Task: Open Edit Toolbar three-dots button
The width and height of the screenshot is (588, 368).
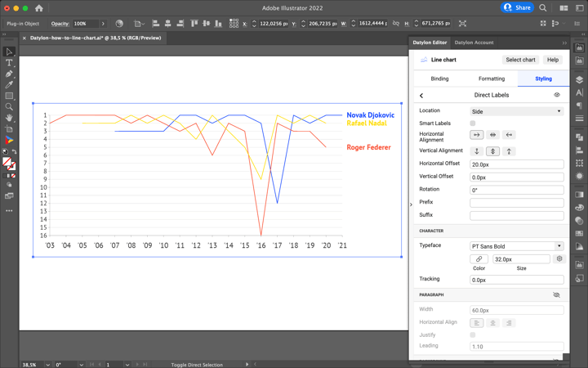Action: [x=9, y=211]
